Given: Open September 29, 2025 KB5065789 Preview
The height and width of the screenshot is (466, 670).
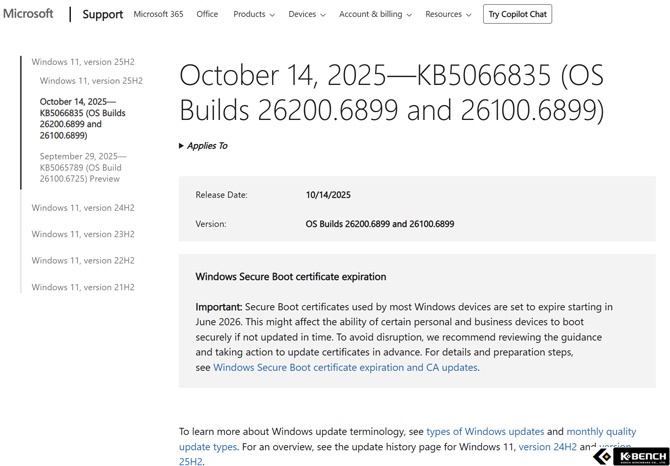Looking at the screenshot, I should click(81, 167).
